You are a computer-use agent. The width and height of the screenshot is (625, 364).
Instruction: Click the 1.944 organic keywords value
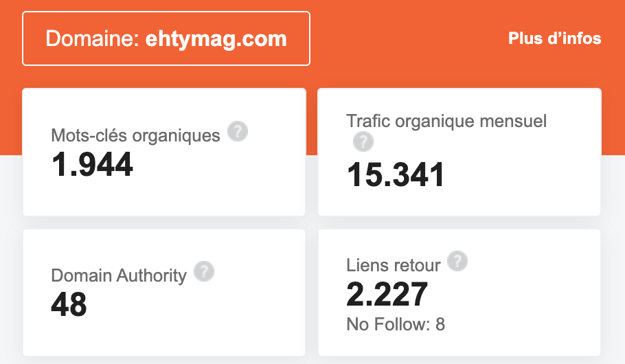point(92,164)
